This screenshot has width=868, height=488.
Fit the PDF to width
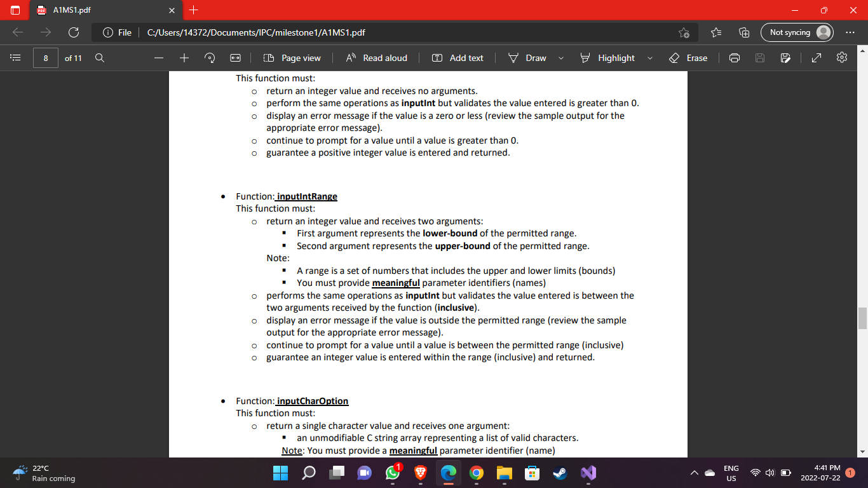click(235, 58)
